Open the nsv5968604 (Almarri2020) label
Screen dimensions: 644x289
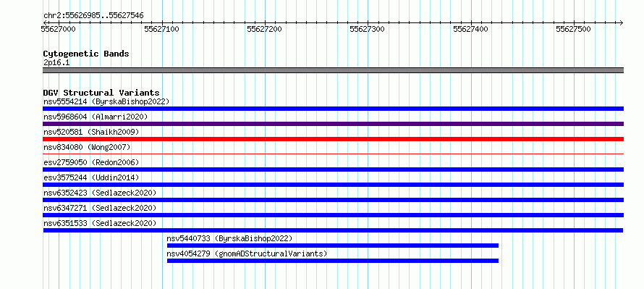(96, 117)
